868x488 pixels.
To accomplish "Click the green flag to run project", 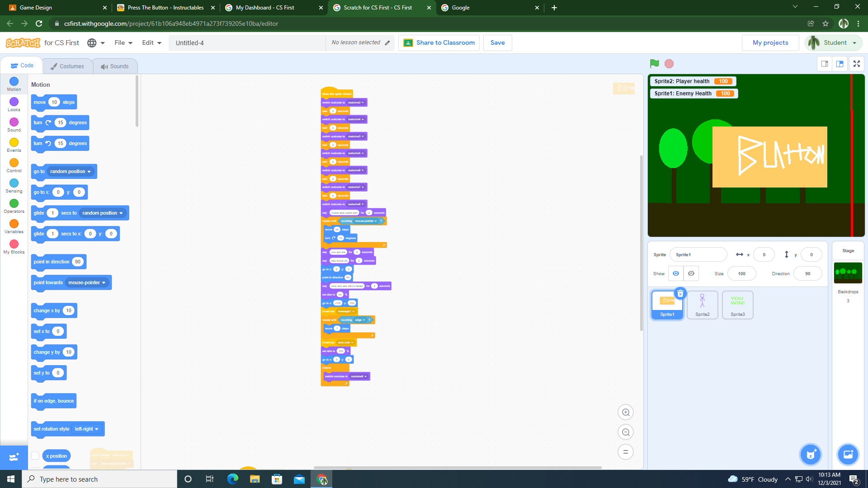I will click(655, 64).
